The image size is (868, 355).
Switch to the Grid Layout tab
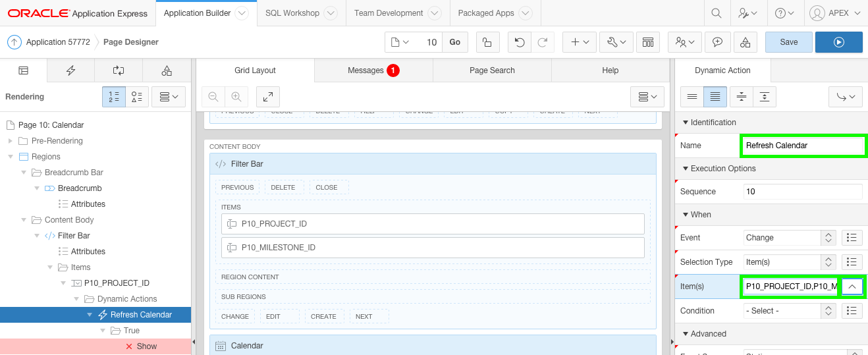pos(255,70)
